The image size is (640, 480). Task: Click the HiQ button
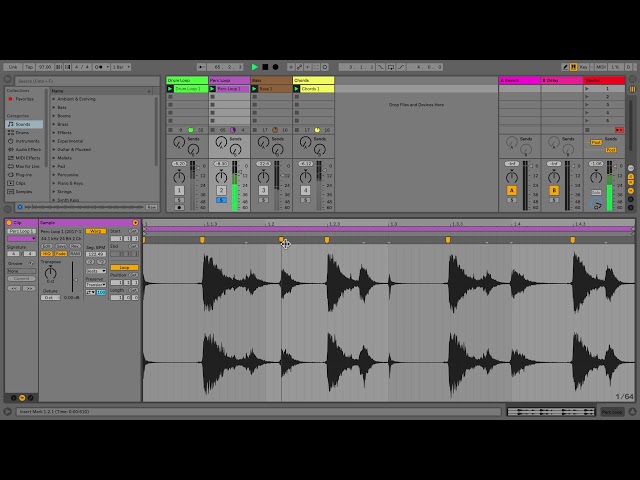point(47,253)
